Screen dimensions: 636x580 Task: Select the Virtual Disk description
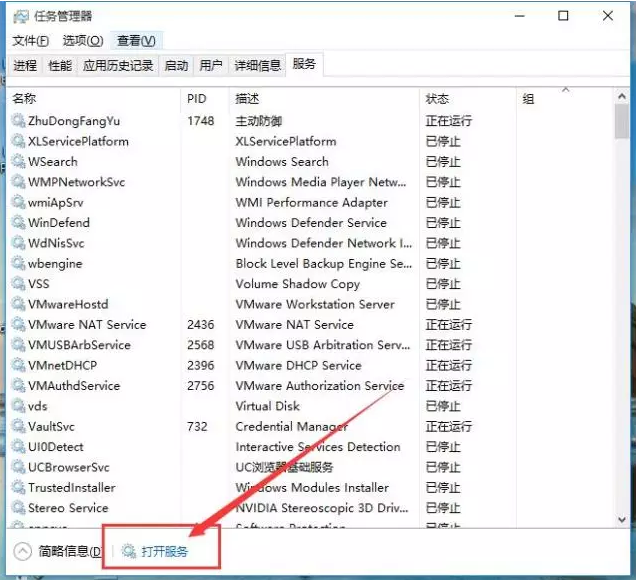coord(268,406)
